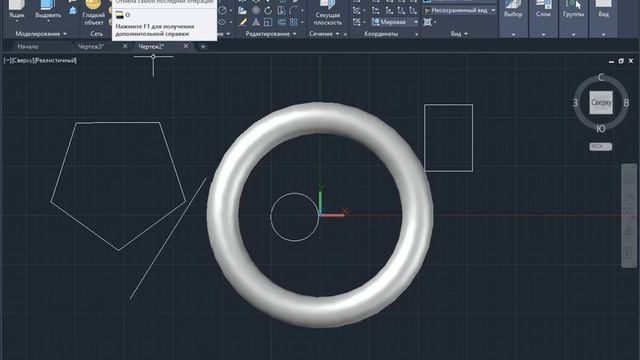Expand the Вид panel title dropdown

459,34
